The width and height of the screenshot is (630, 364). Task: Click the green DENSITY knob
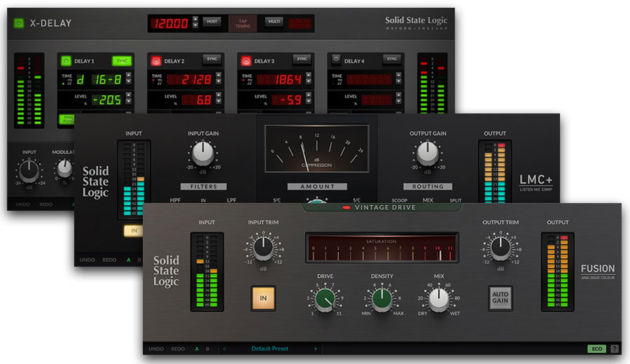(x=381, y=300)
